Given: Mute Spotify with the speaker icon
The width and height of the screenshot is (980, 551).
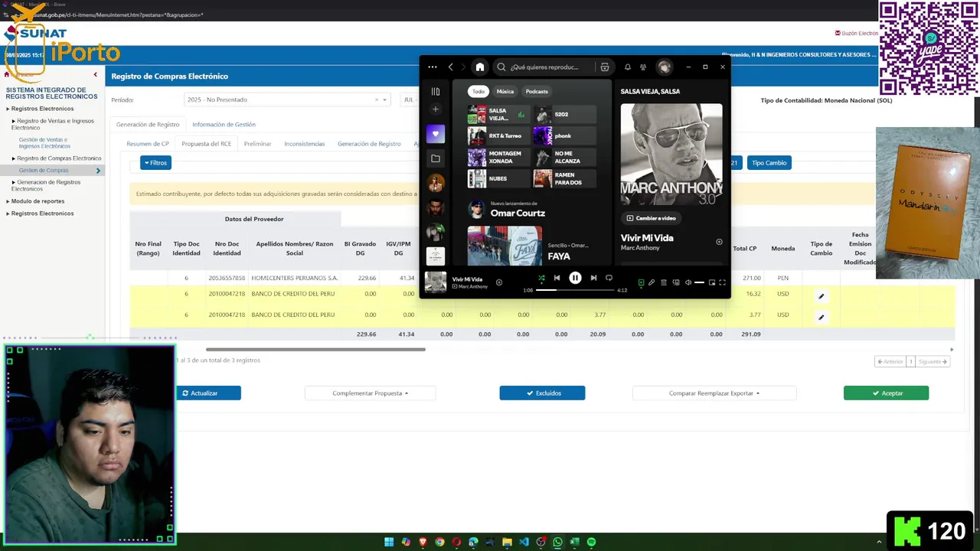Looking at the screenshot, I should [688, 282].
